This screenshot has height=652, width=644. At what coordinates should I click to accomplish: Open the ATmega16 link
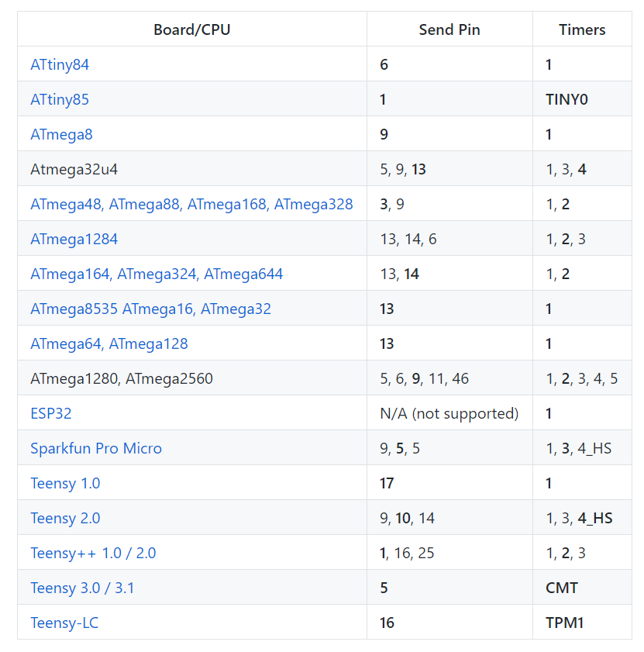click(158, 309)
